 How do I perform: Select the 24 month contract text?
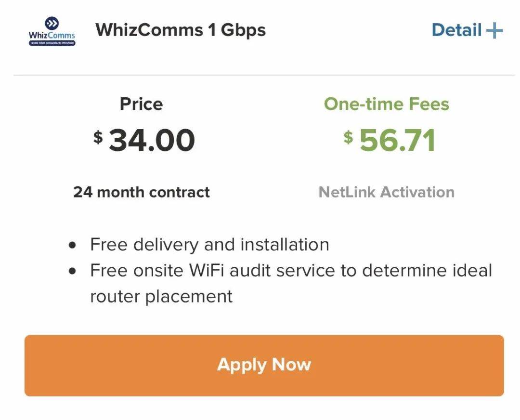[x=141, y=192]
